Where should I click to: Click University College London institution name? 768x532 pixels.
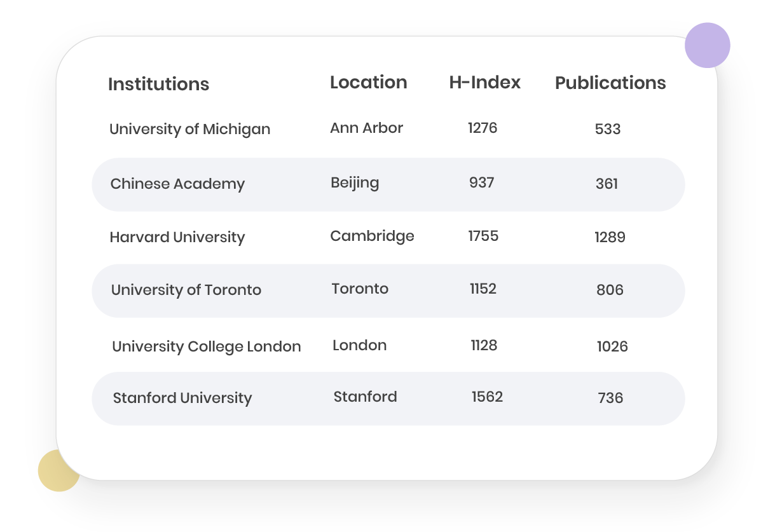[x=206, y=347]
